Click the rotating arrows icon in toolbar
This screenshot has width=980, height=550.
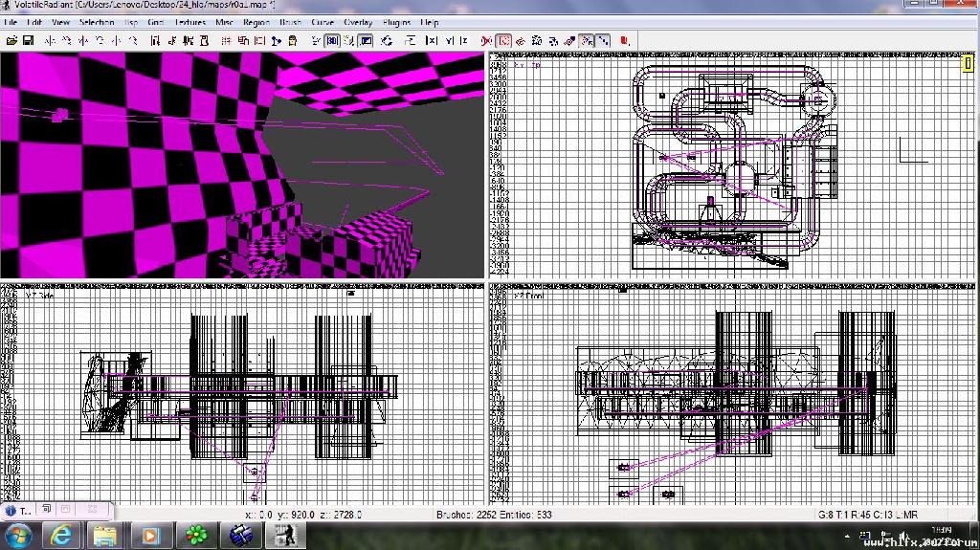388,41
